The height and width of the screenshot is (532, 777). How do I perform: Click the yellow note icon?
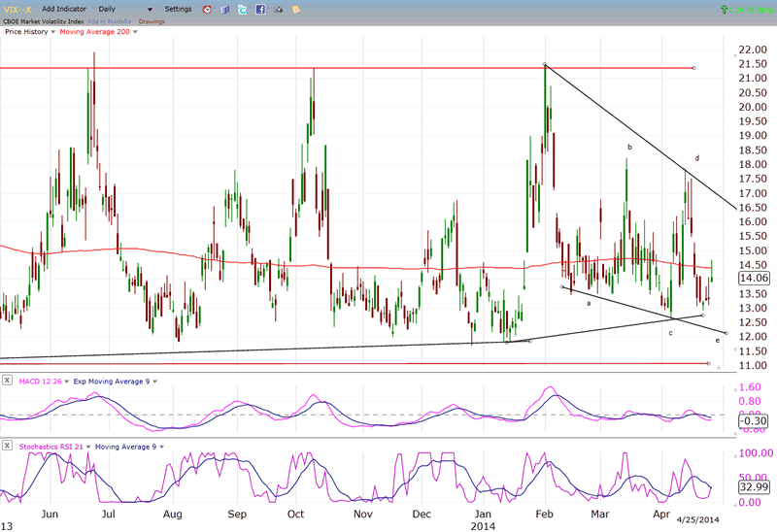pyautogui.click(x=295, y=9)
